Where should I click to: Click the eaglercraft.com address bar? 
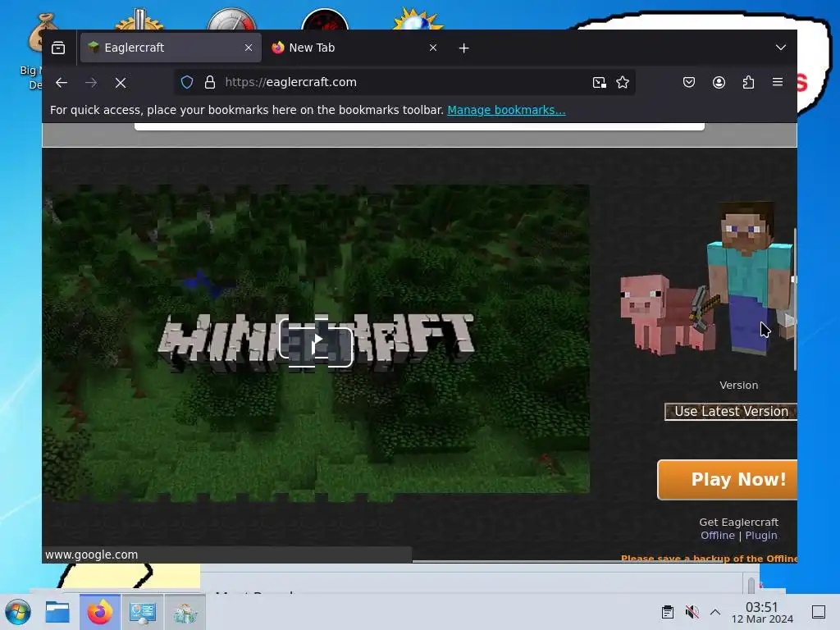404,82
